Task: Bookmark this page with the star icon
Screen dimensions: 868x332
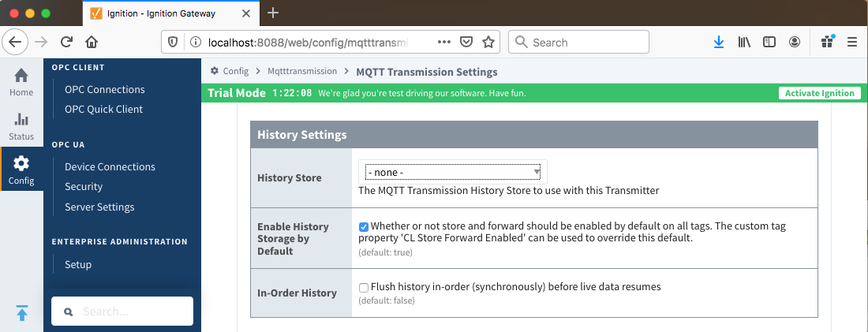Action: pyautogui.click(x=488, y=42)
